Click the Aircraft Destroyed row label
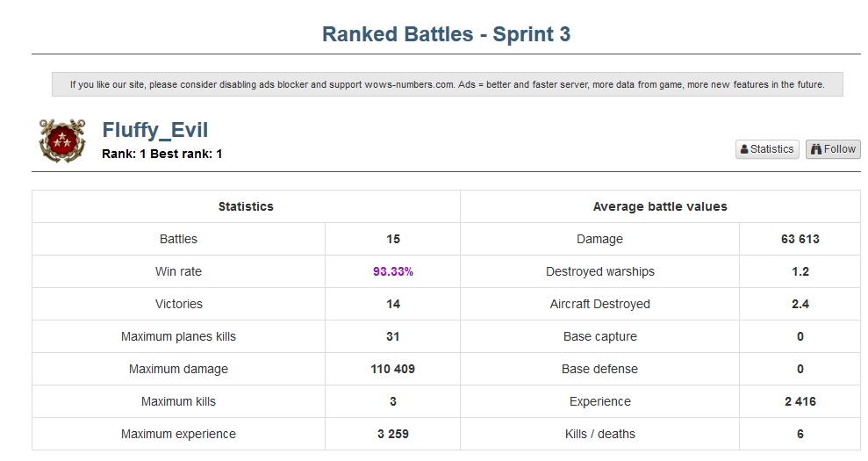This screenshot has height=461, width=868. click(599, 304)
